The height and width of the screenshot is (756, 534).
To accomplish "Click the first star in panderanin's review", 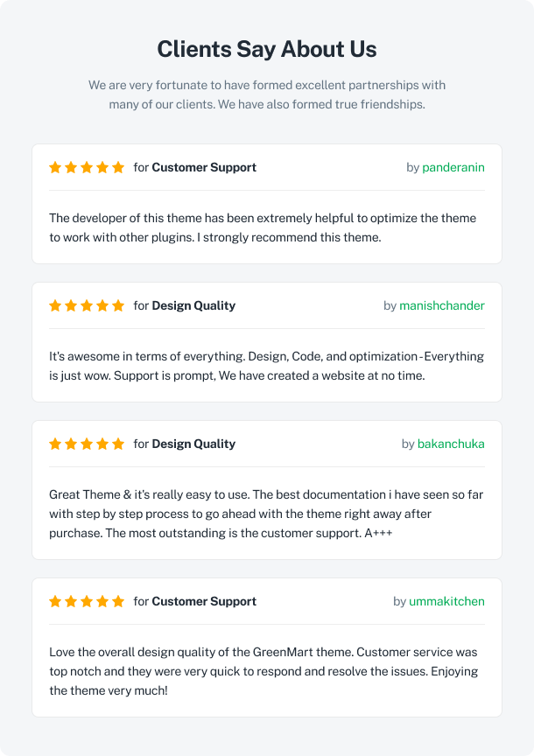I will tap(55, 167).
